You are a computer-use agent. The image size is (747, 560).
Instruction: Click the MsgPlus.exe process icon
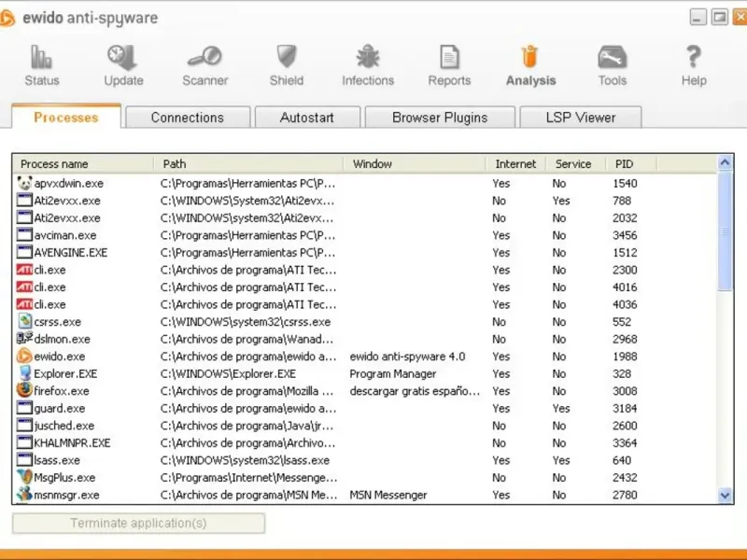click(24, 477)
